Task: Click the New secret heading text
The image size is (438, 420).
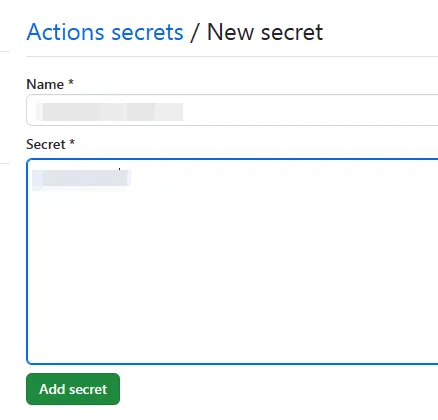Action: click(x=265, y=32)
